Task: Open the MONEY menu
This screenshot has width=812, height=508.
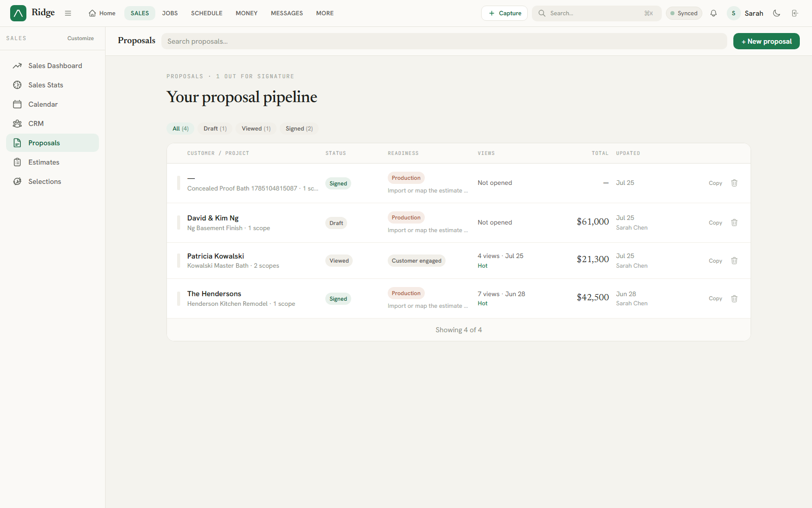Action: pos(247,13)
